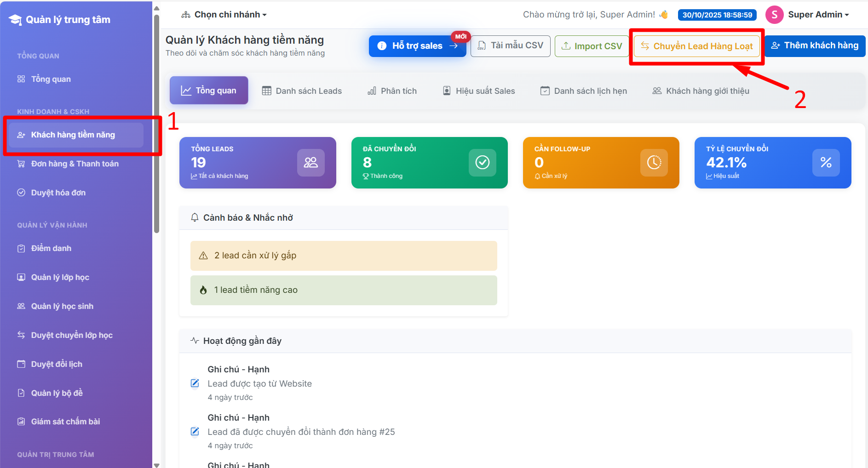Click the Thêm khách hàng button
The height and width of the screenshot is (468, 868).
[x=815, y=46]
